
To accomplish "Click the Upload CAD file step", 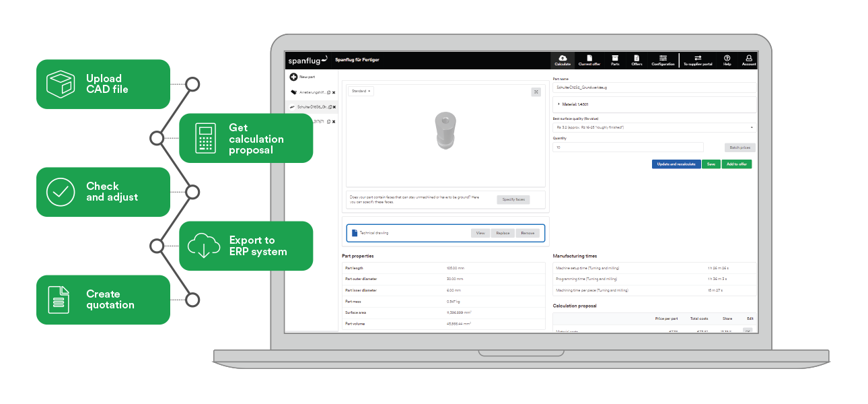I will tap(103, 84).
